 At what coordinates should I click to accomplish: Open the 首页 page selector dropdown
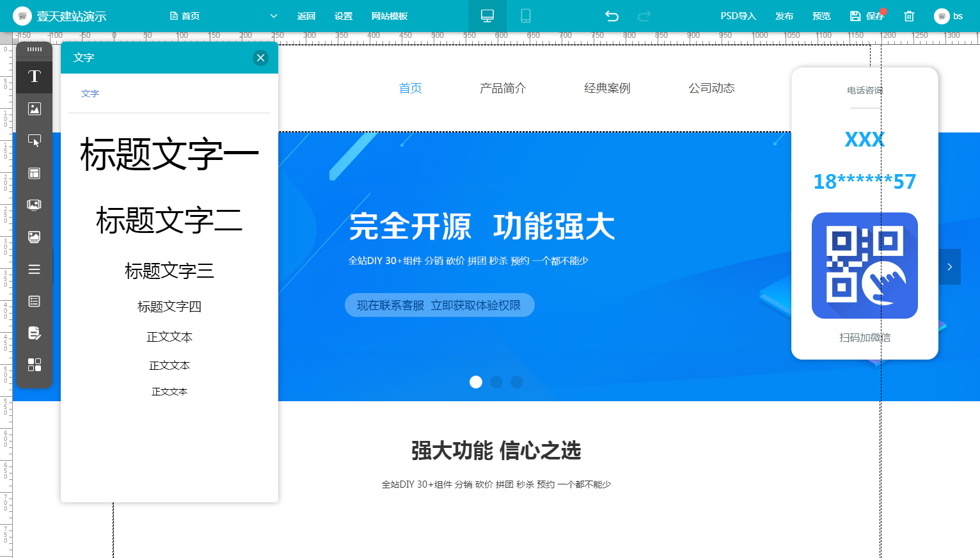[224, 16]
